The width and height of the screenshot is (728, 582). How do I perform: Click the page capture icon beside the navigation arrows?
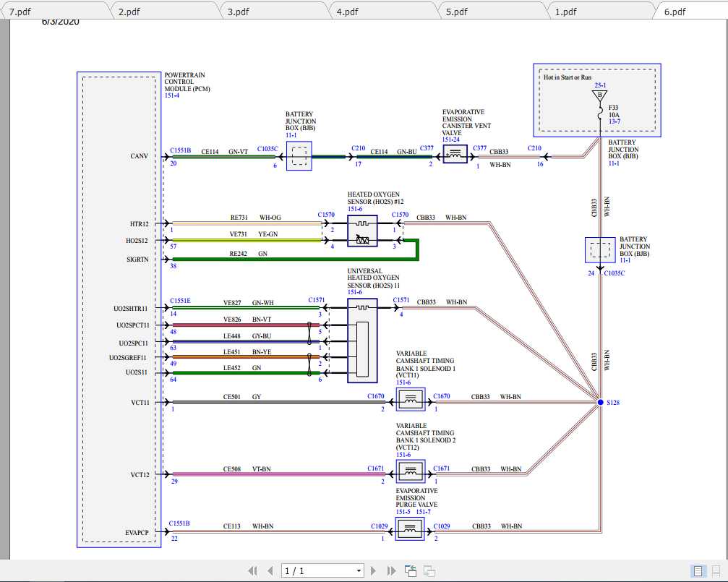[x=410, y=570]
